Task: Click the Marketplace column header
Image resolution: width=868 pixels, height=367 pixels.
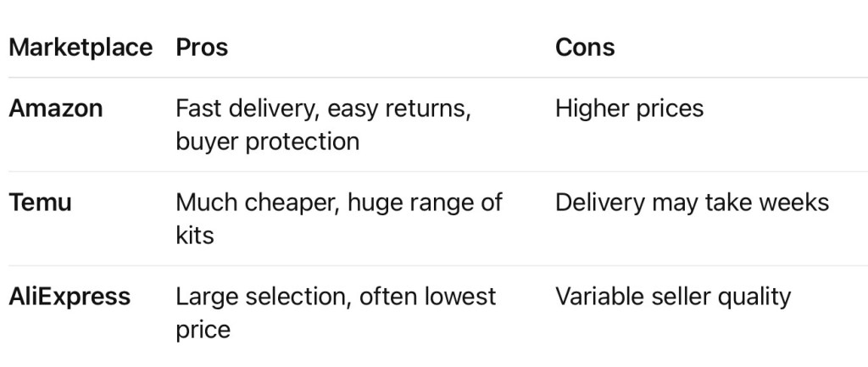Action: tap(81, 47)
